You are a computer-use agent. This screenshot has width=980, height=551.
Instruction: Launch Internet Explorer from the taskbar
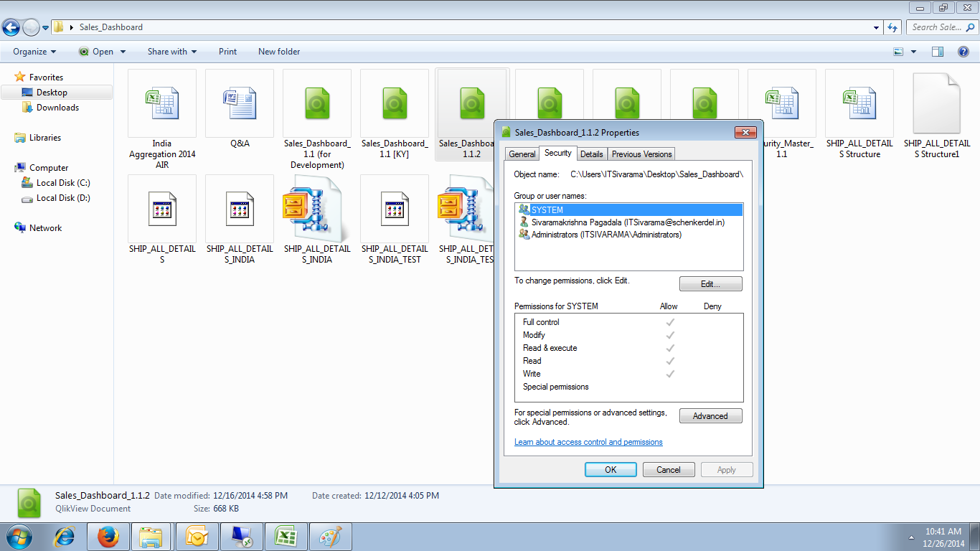(x=65, y=537)
